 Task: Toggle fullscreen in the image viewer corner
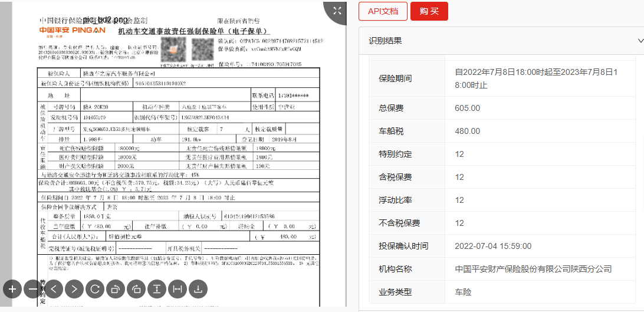(x=337, y=11)
